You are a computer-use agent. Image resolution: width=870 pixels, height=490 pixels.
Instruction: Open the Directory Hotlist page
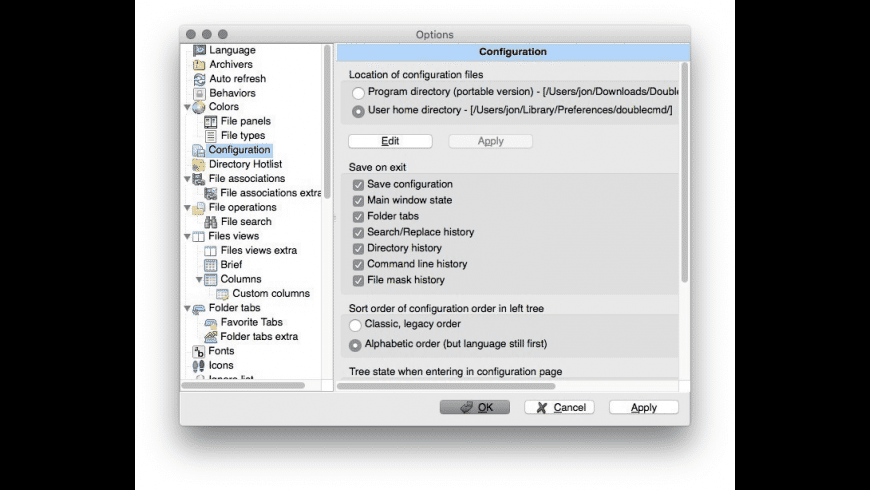coord(245,164)
